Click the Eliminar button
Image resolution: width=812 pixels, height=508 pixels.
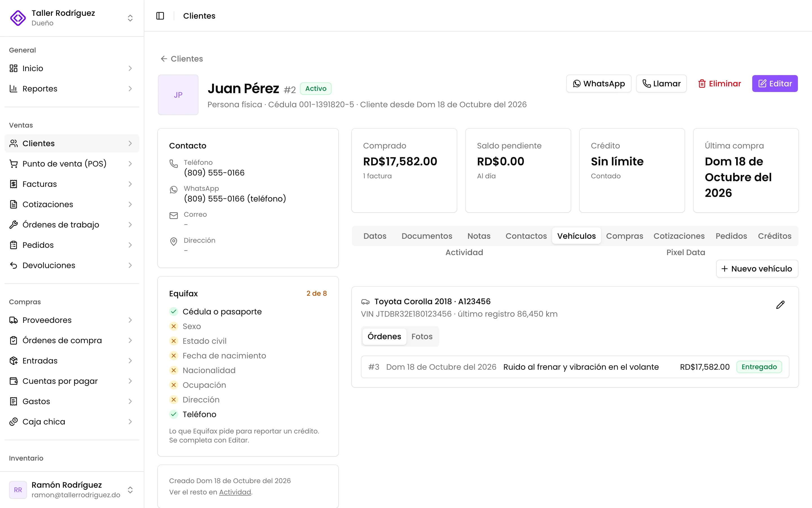click(x=720, y=83)
